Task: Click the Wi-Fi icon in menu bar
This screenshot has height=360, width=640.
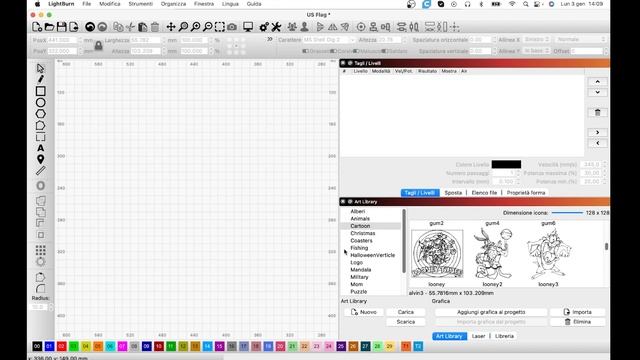Action: 512,4
